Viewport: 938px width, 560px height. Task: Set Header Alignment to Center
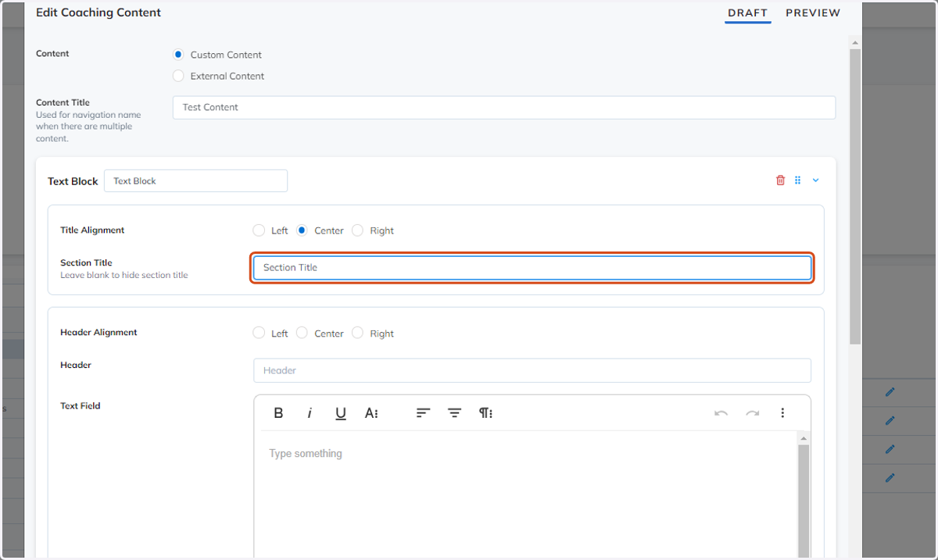pyautogui.click(x=302, y=333)
